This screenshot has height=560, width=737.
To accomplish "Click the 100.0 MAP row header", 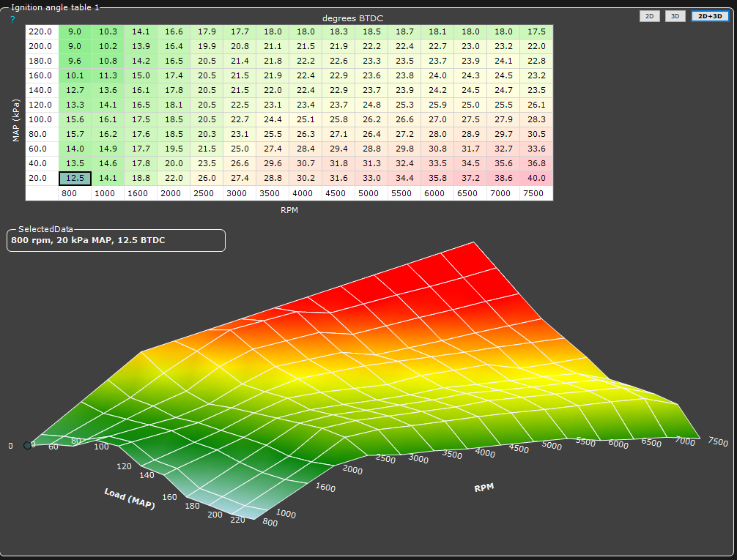I will point(41,119).
